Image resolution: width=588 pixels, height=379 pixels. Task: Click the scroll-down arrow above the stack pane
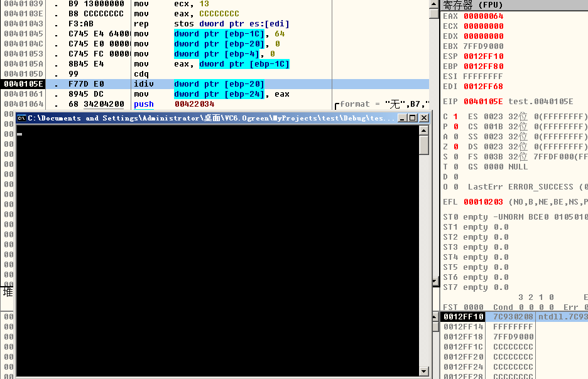[434, 282]
